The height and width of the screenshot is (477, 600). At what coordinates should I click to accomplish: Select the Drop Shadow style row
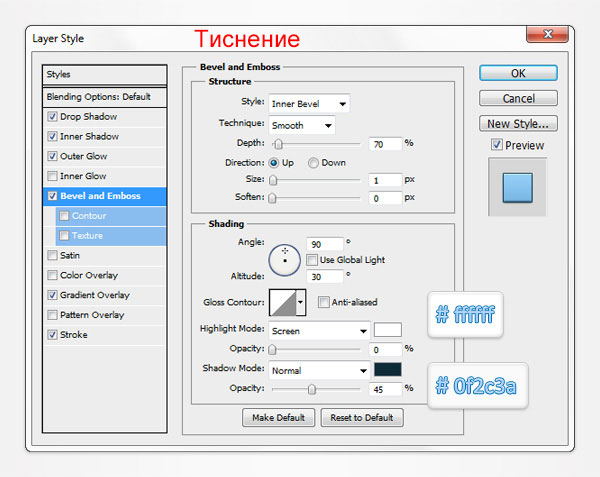coord(105,116)
